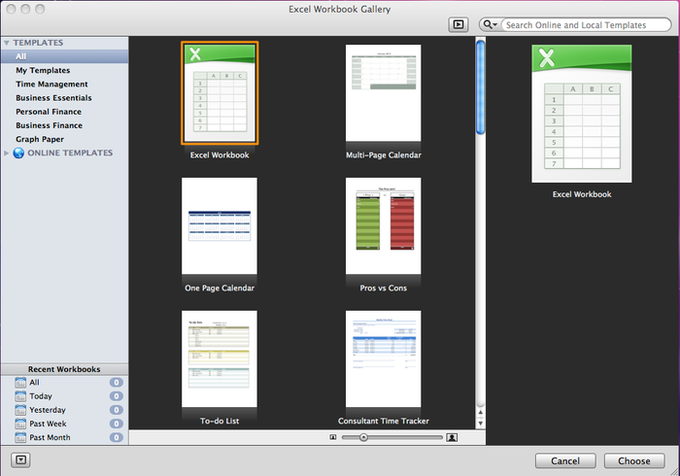Select the To-do List template
The height and width of the screenshot is (476, 680).
(x=219, y=359)
